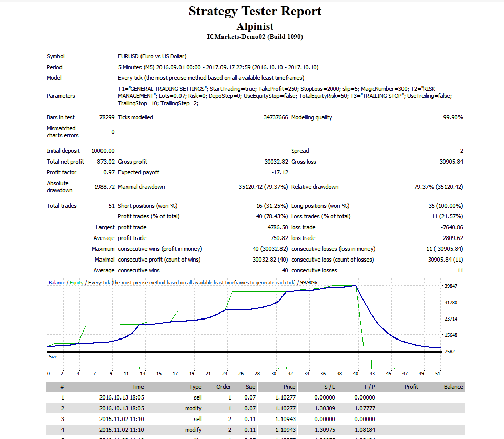Click the 5 Minutes (M5) period value
Screen dimensions: 504x439
click(218, 67)
